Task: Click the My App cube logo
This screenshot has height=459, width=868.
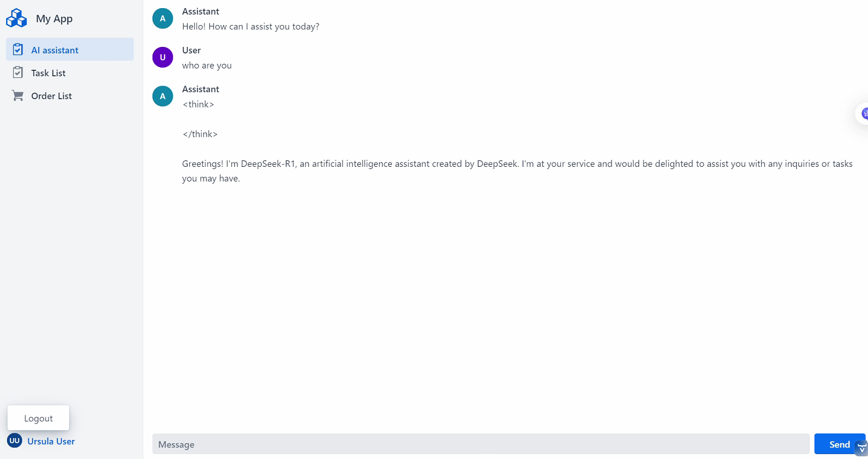Action: (16, 18)
